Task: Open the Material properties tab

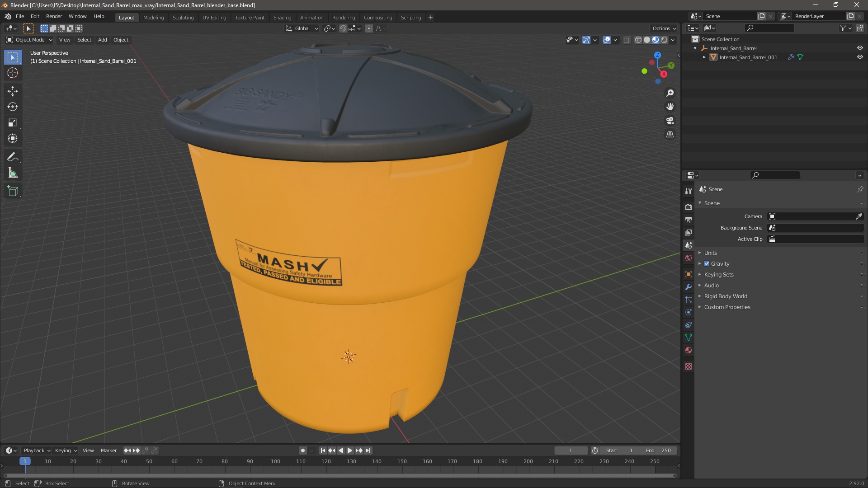Action: pyautogui.click(x=688, y=350)
